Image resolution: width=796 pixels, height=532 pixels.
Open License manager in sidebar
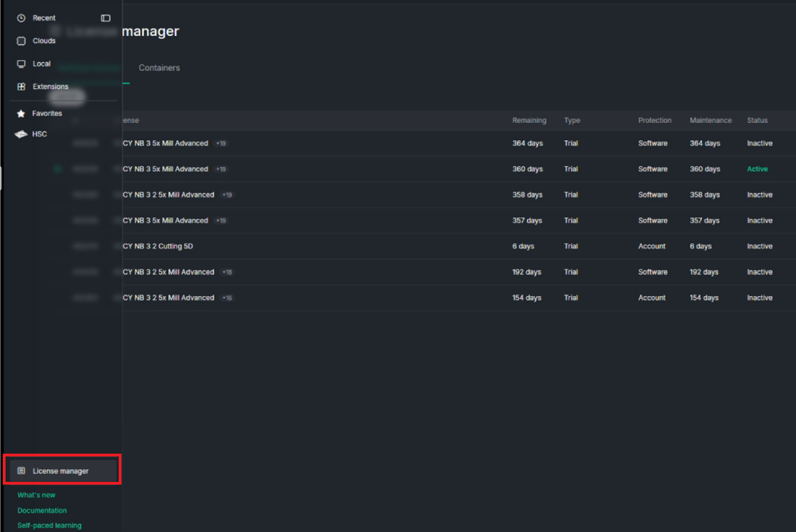pyautogui.click(x=63, y=471)
